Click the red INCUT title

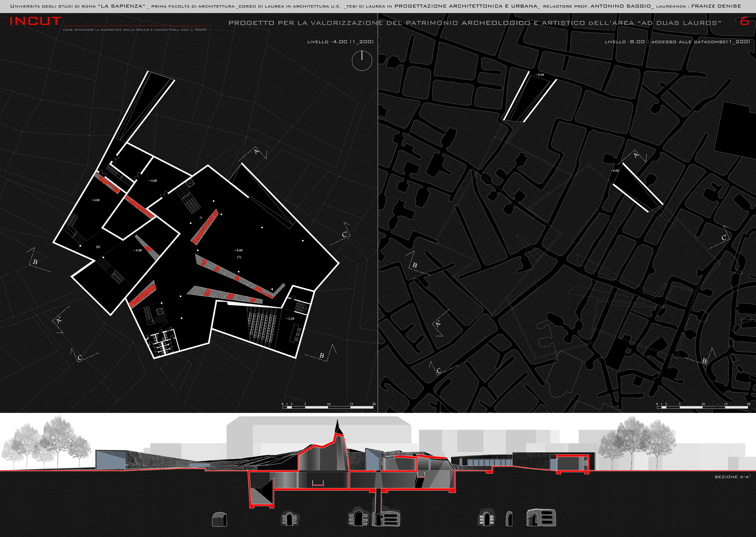[x=35, y=22]
